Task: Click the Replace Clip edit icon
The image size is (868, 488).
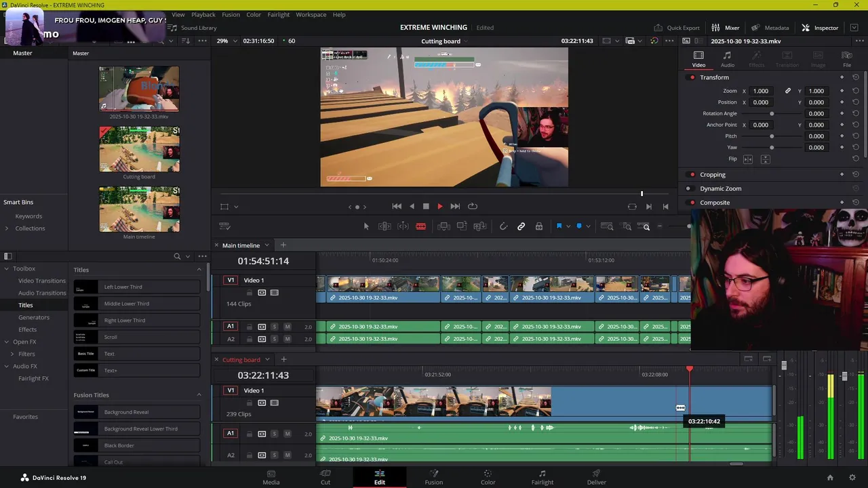Action: (480, 226)
